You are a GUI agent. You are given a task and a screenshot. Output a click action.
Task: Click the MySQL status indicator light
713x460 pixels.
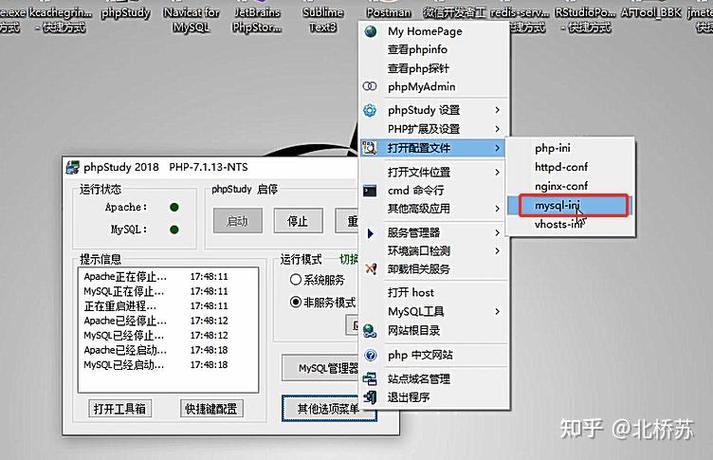[x=174, y=230]
